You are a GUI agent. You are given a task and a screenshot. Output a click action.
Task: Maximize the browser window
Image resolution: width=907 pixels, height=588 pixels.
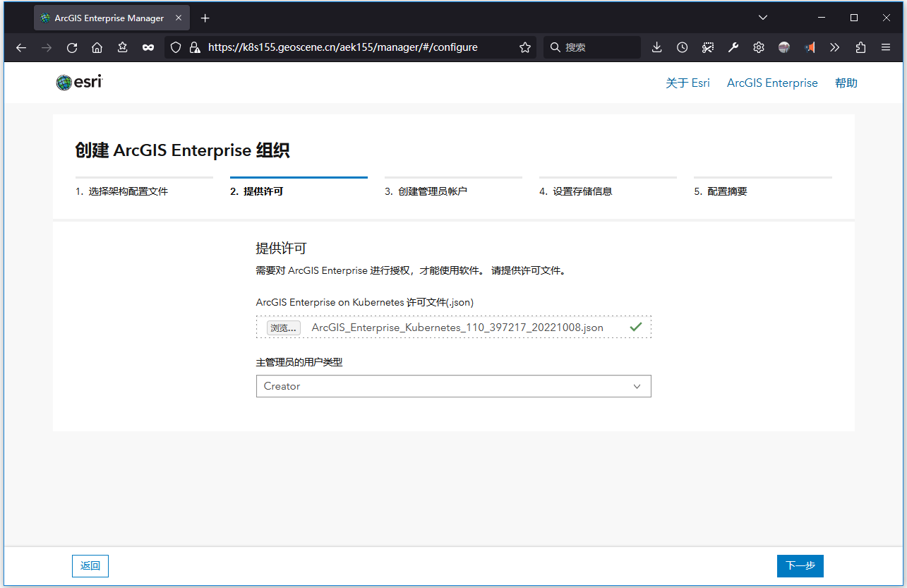pyautogui.click(x=854, y=18)
